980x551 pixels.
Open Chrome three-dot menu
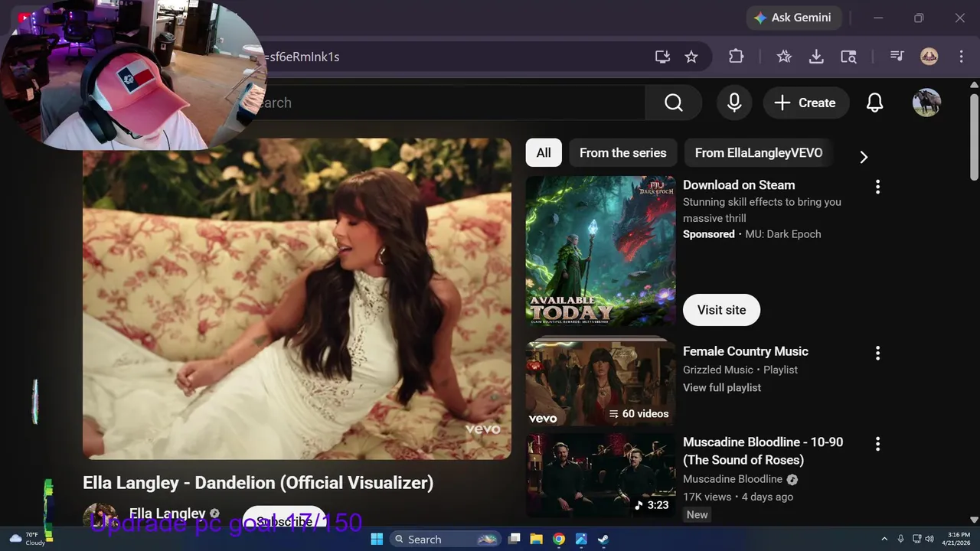[961, 57]
